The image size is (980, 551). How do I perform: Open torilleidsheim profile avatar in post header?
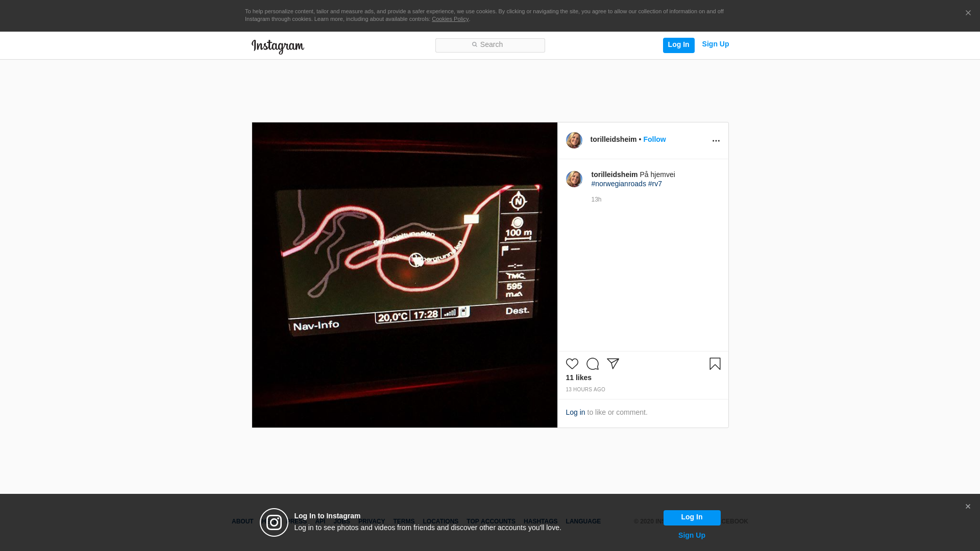click(574, 140)
